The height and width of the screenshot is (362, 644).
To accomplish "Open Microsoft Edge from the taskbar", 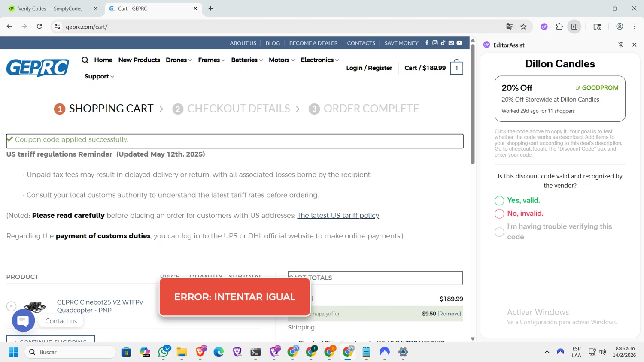I will pyautogui.click(x=219, y=352).
